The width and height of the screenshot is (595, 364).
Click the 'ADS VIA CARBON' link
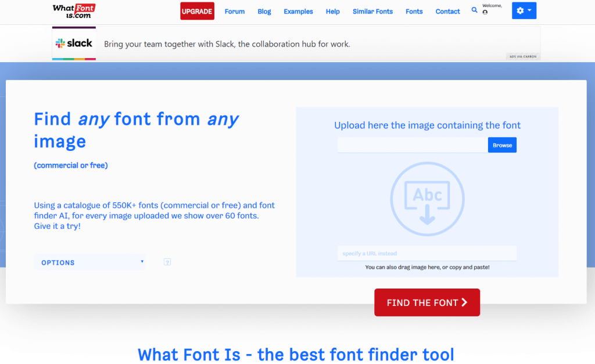pyautogui.click(x=523, y=56)
